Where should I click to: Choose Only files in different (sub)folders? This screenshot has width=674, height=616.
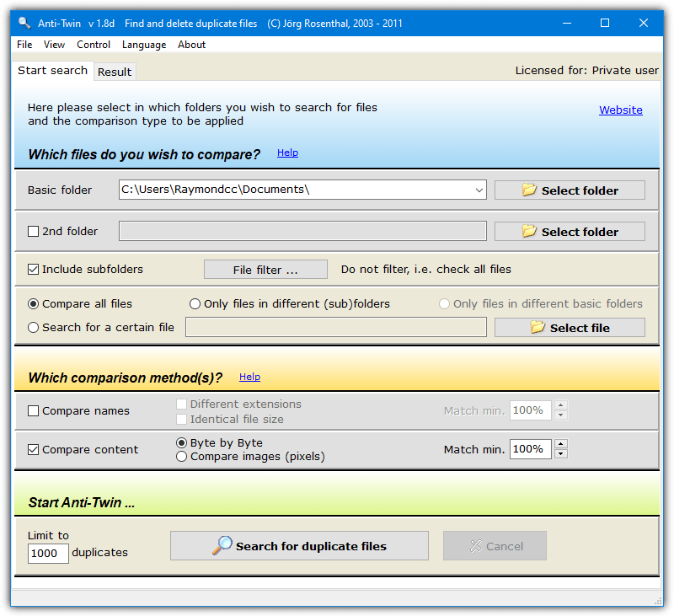(x=195, y=304)
